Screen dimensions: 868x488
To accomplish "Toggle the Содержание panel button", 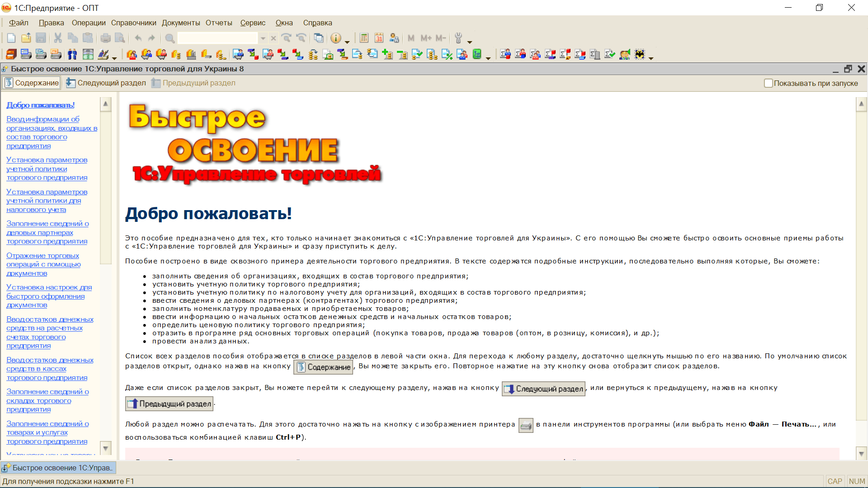I will [32, 83].
